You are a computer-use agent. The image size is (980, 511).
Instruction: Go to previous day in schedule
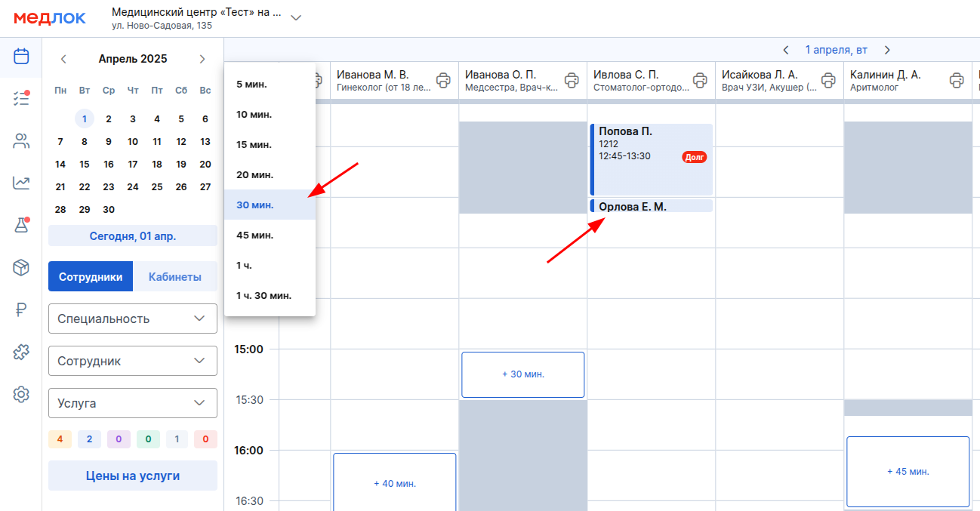point(786,50)
